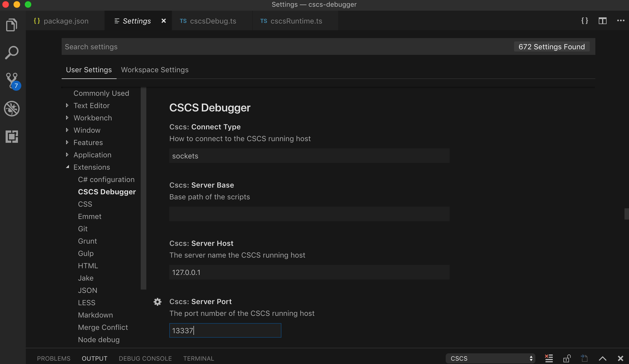
Task: Clear the output panel
Action: (x=549, y=358)
